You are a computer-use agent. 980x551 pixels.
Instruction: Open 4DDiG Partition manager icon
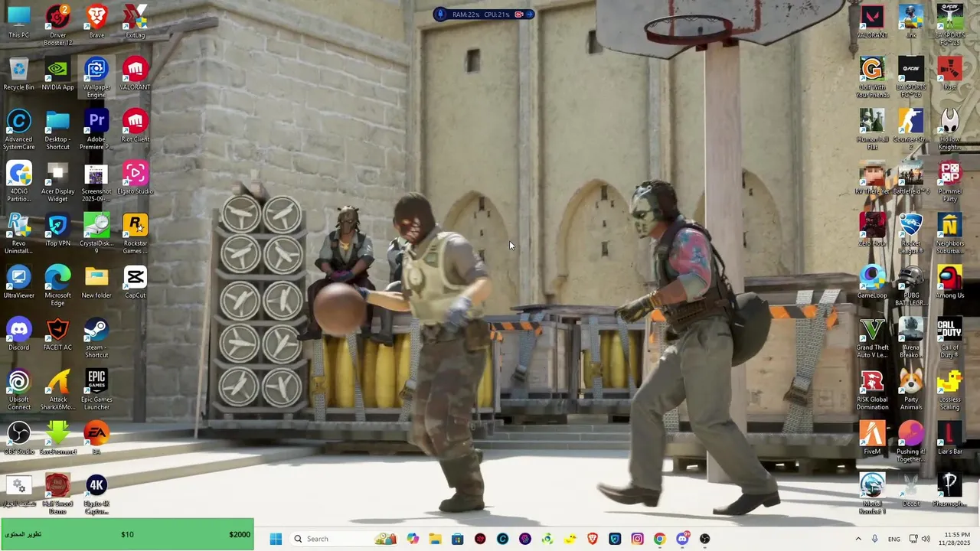coord(18,181)
